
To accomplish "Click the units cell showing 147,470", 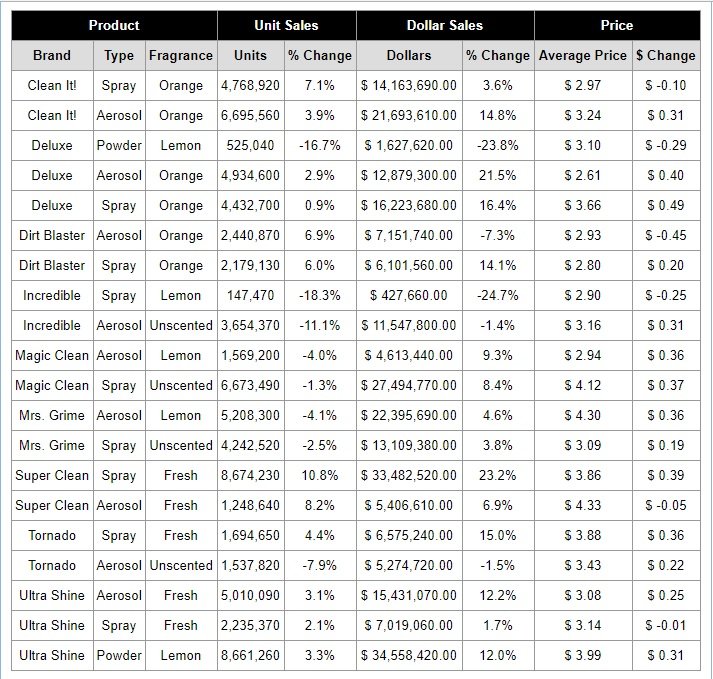I will point(250,295).
